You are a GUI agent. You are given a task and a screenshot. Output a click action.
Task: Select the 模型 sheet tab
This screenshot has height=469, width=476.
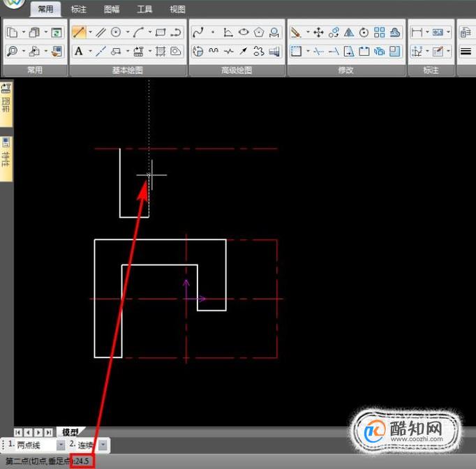click(x=70, y=432)
